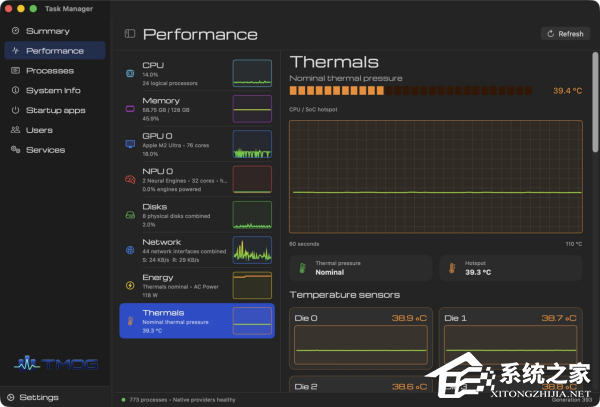The image size is (600, 407).
Task: Click the '60 seconds' chart label
Action: 304,244
